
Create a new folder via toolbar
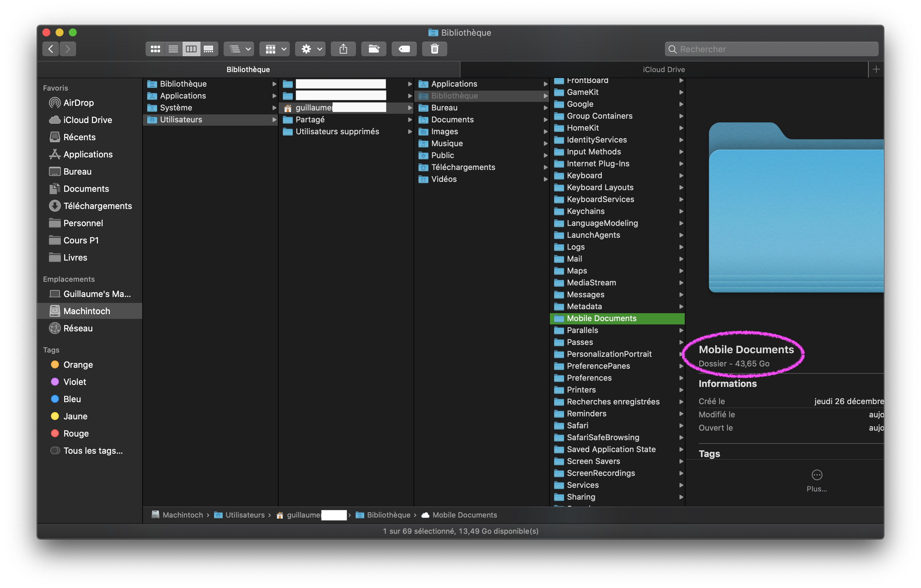(x=374, y=49)
